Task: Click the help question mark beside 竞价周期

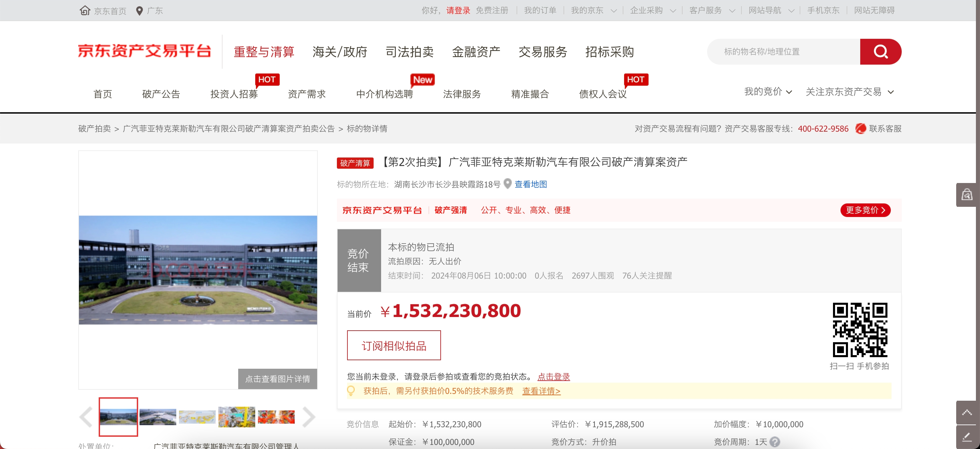Action: pos(774,442)
